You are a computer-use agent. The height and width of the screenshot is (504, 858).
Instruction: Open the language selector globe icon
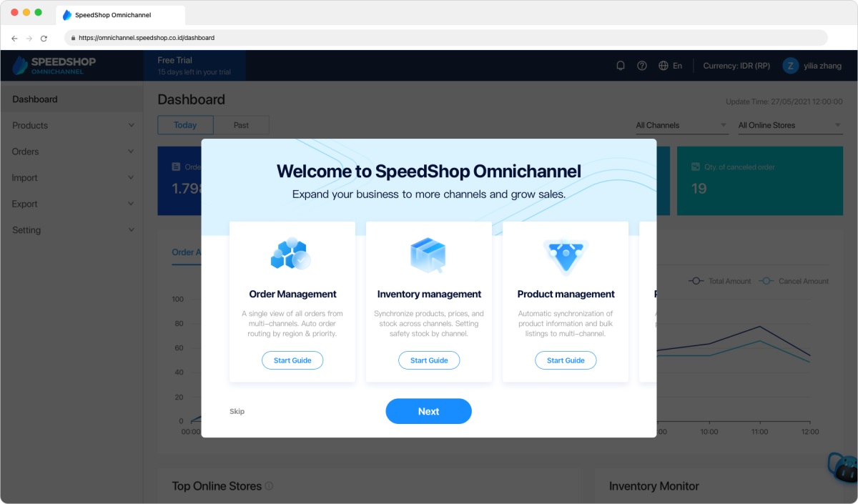click(x=664, y=66)
